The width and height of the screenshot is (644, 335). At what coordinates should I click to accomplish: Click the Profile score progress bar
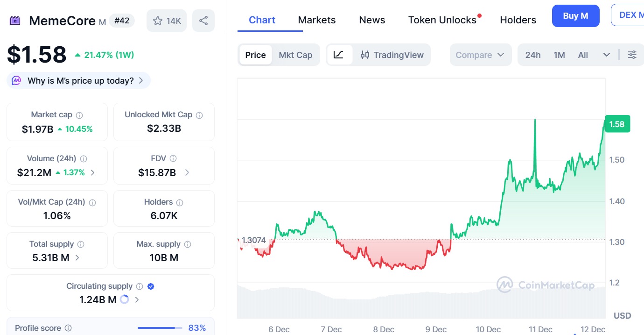tap(160, 328)
